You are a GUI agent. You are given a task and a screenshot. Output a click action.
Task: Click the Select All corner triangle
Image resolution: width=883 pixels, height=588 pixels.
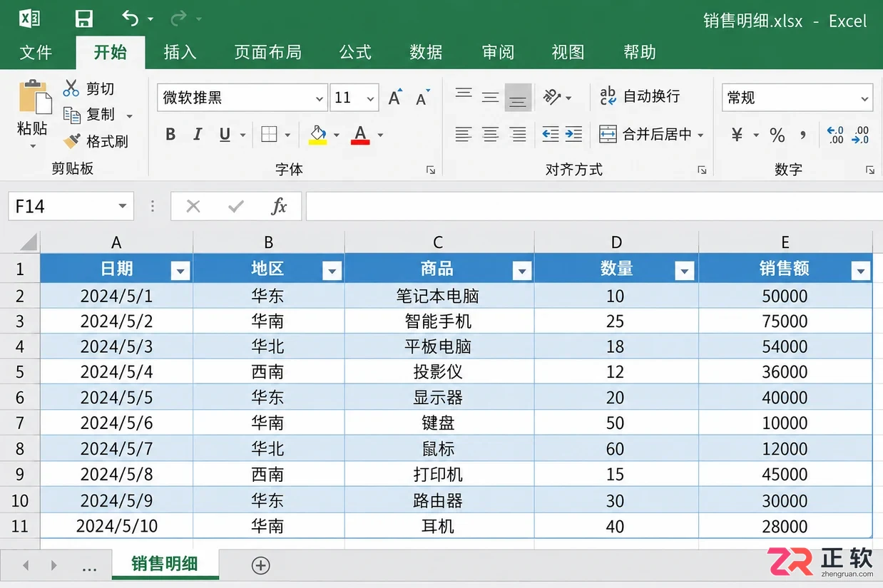pyautogui.click(x=27, y=242)
